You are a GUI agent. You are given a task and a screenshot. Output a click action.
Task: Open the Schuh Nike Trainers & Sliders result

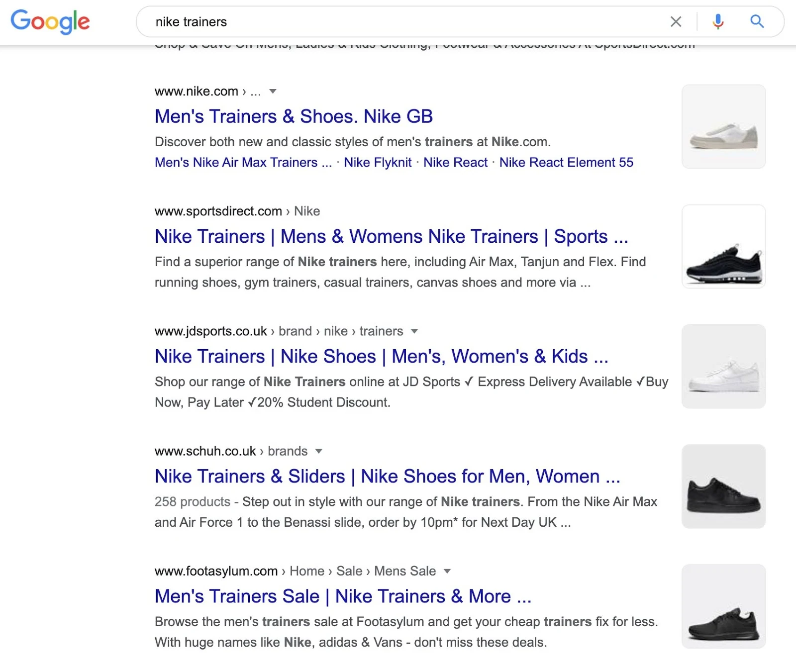click(387, 476)
